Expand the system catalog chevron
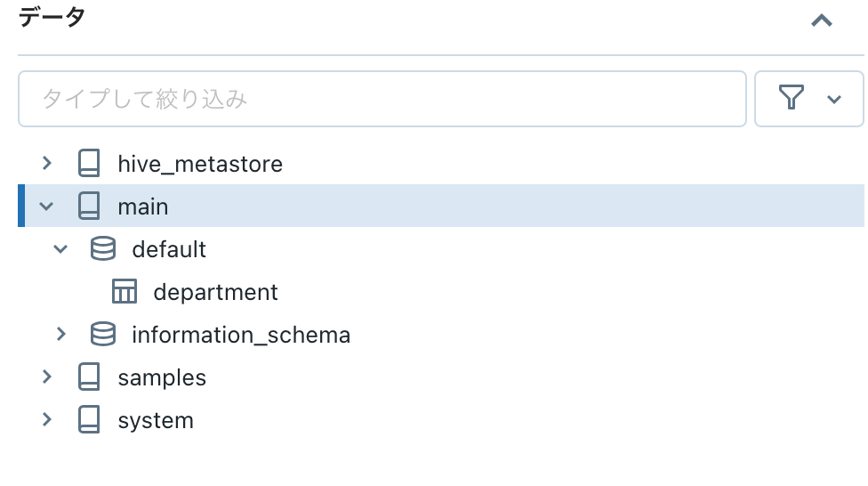868x486 pixels. [47, 420]
